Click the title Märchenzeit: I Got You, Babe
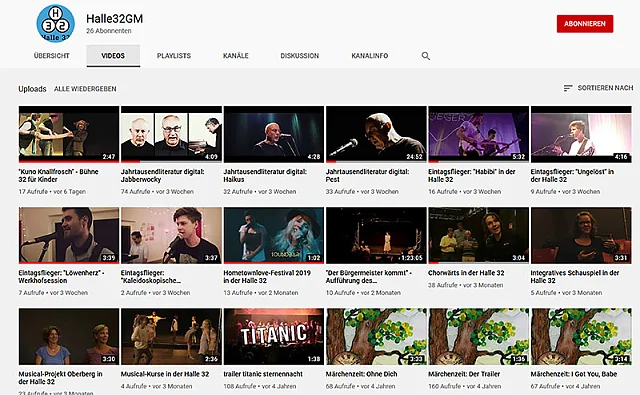Image resolution: width=640 pixels, height=395 pixels. point(574,374)
